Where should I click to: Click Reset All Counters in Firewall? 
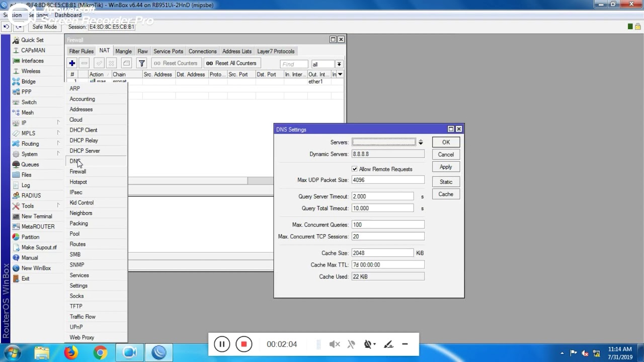[231, 63]
